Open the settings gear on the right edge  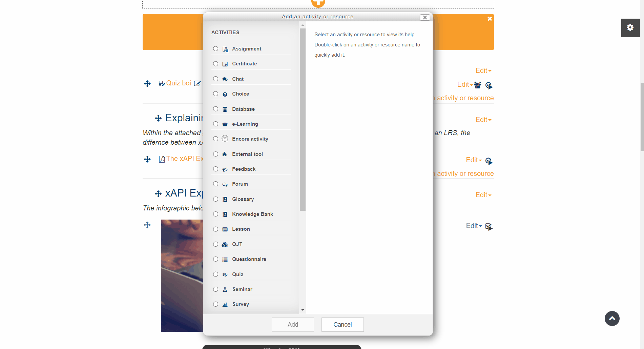point(630,28)
